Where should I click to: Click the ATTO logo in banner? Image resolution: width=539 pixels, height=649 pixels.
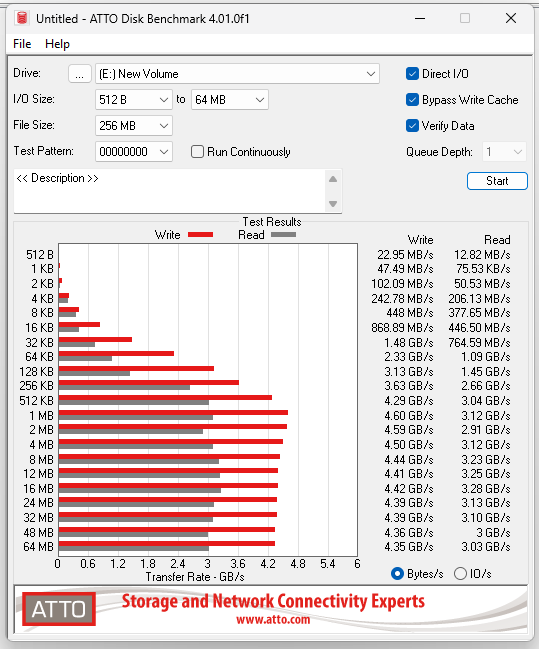coord(59,609)
